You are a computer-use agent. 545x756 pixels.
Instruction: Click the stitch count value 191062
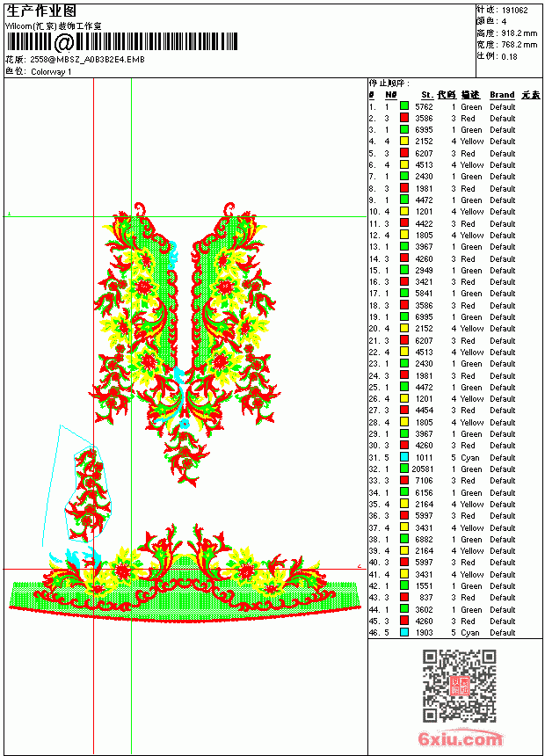pyautogui.click(x=514, y=11)
